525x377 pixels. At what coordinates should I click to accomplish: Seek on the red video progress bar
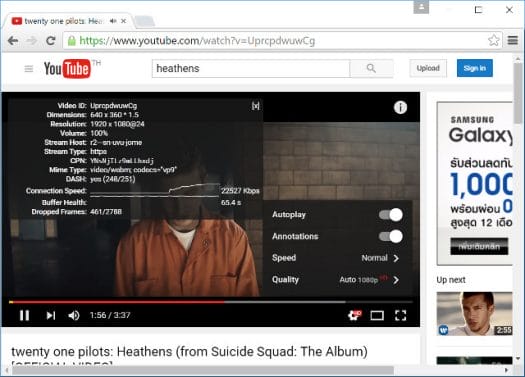[117, 302]
